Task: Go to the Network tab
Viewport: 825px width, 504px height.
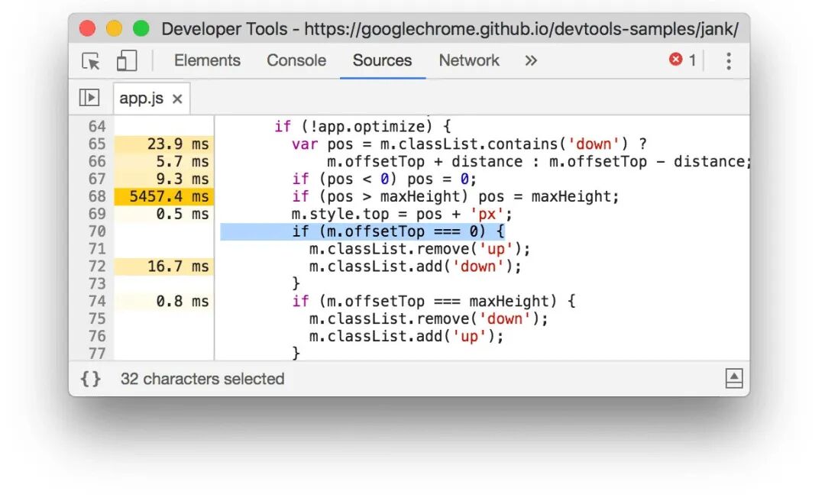Action: (469, 60)
